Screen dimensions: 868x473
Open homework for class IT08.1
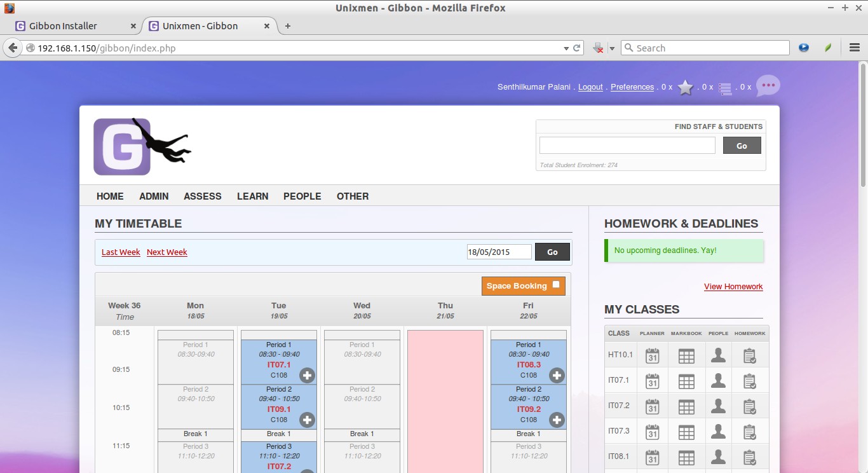750,457
